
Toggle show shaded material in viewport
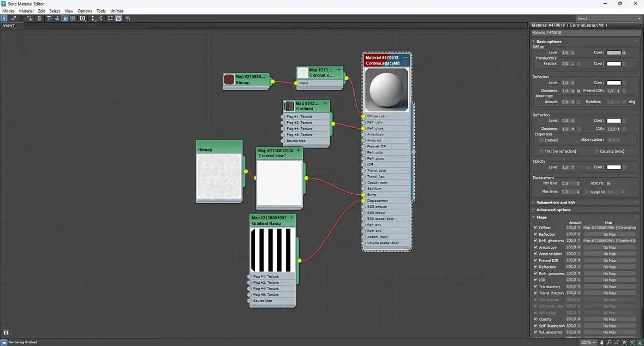tap(65, 18)
